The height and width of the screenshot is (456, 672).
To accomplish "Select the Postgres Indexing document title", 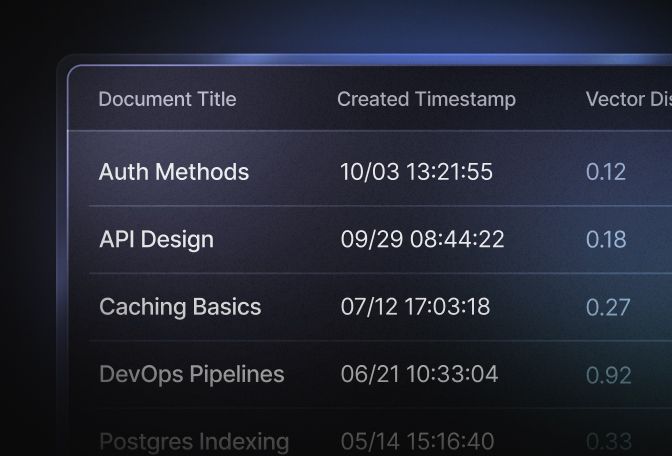I will pyautogui.click(x=194, y=441).
